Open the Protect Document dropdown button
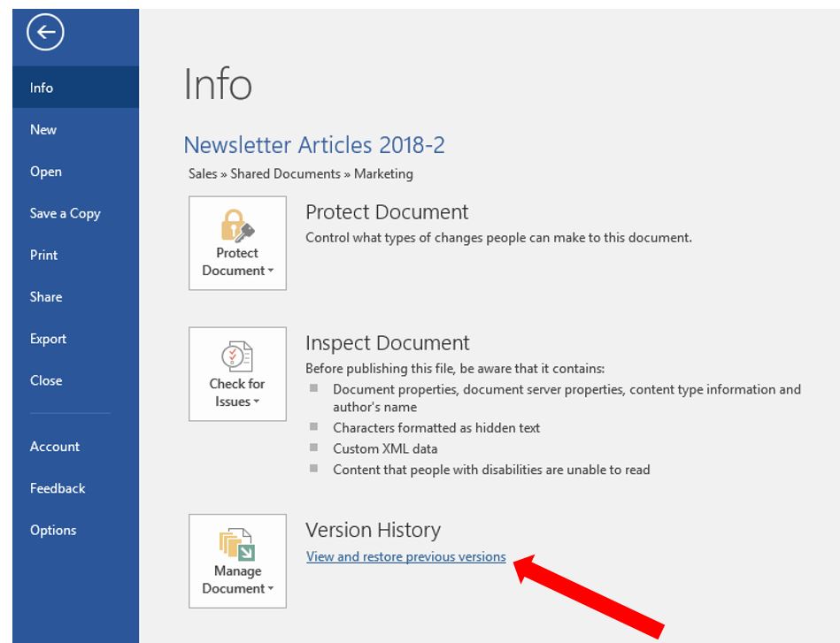The image size is (840, 643). pyautogui.click(x=237, y=243)
